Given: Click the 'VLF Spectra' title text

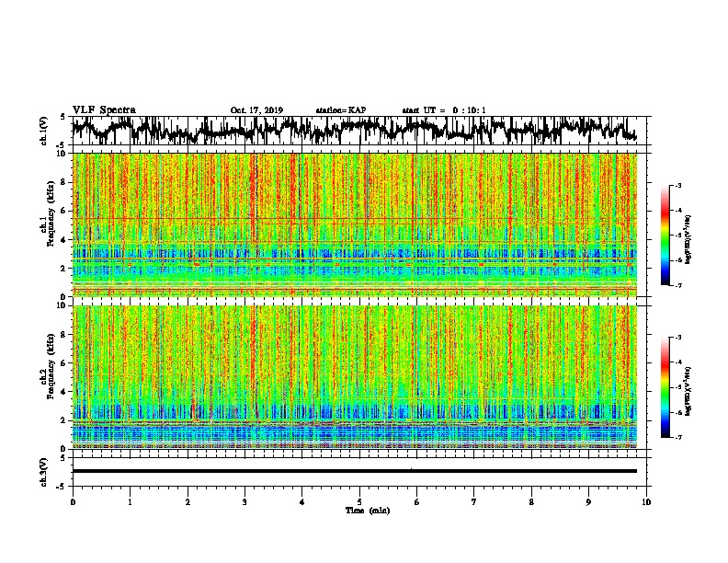Looking at the screenshot, I should [104, 110].
